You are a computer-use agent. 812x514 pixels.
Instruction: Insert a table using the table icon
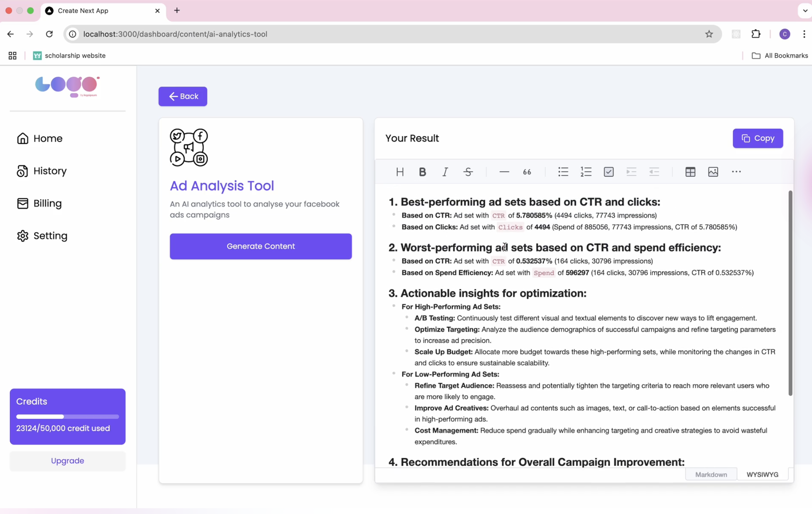(x=690, y=172)
